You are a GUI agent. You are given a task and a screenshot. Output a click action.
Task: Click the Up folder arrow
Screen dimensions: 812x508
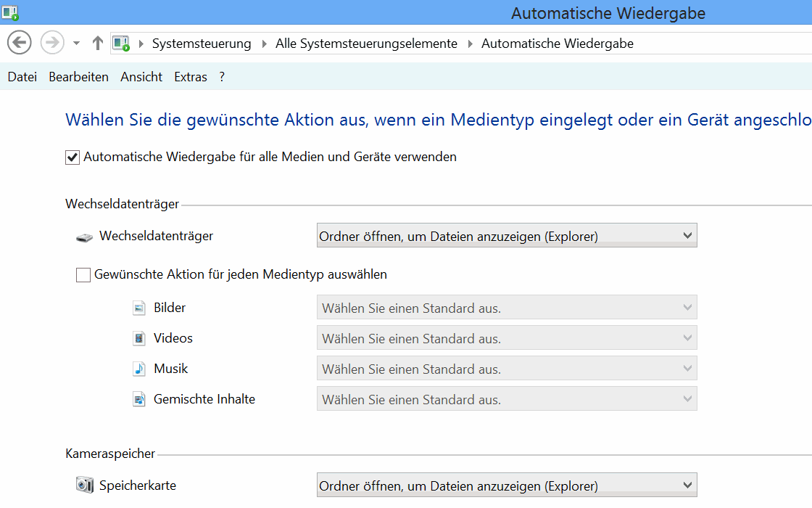click(x=98, y=44)
